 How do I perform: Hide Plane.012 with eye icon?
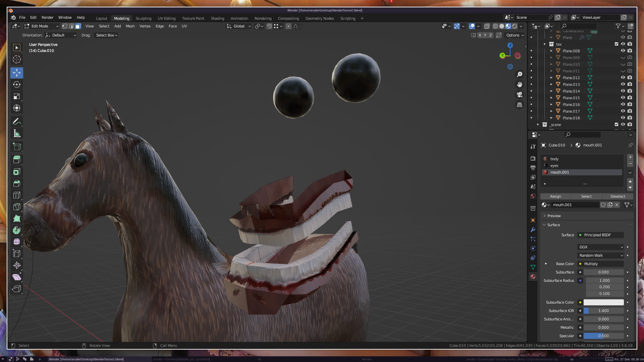click(623, 77)
